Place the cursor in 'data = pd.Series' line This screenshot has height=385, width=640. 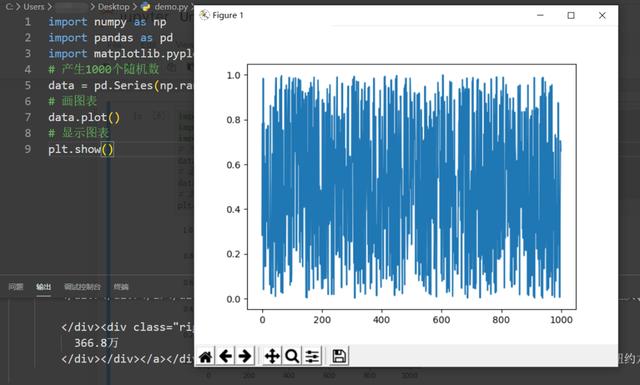tap(120, 85)
